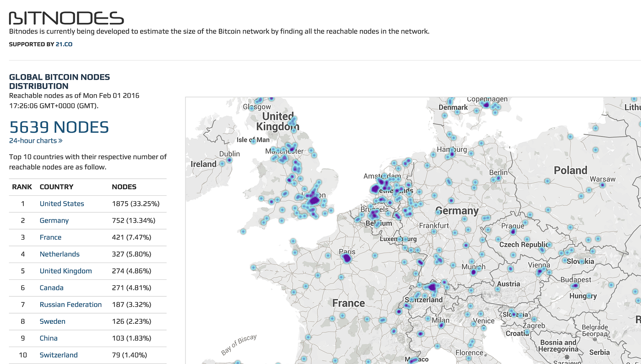Click the Budapest label on the map
This screenshot has width=641, height=364.
[x=576, y=279]
